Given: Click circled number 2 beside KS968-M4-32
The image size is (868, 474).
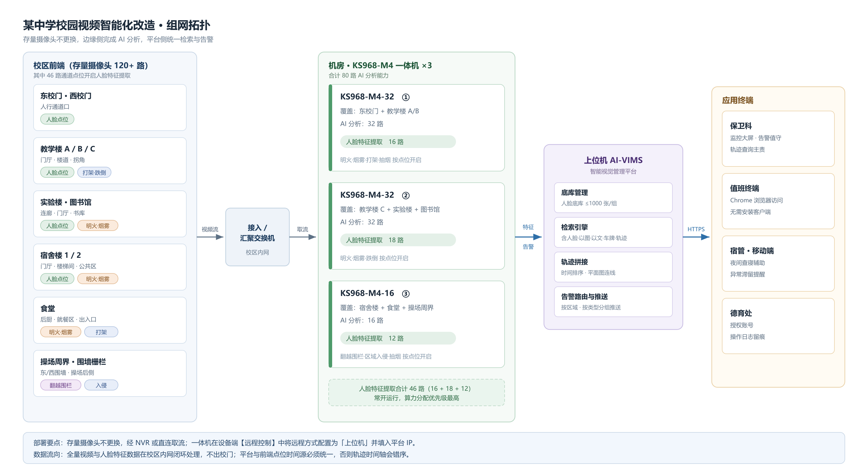Looking at the screenshot, I should coord(406,196).
